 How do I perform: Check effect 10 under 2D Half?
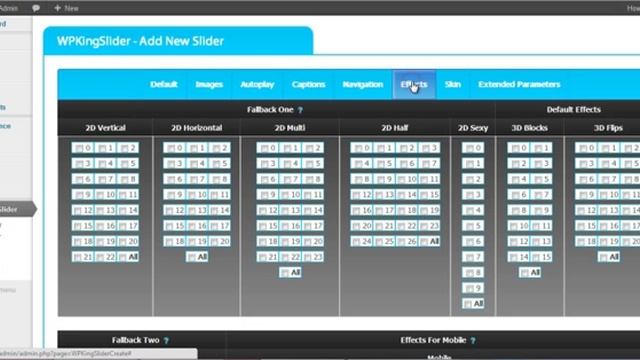coord(402,180)
